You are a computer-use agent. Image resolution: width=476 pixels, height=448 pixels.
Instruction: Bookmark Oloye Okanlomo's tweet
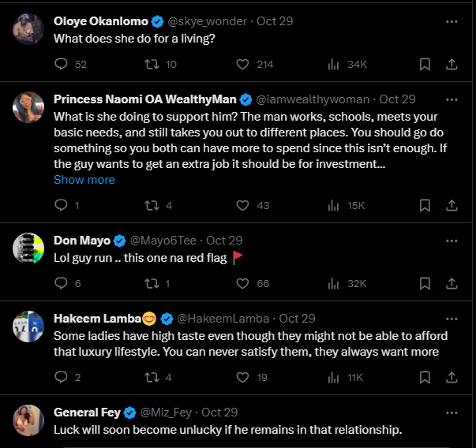(424, 64)
